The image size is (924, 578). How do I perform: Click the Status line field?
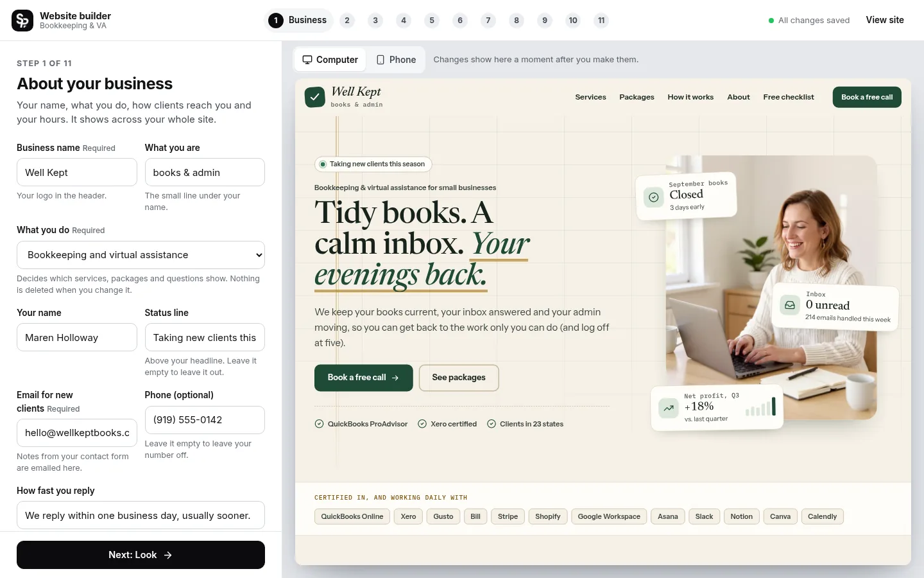tap(205, 337)
